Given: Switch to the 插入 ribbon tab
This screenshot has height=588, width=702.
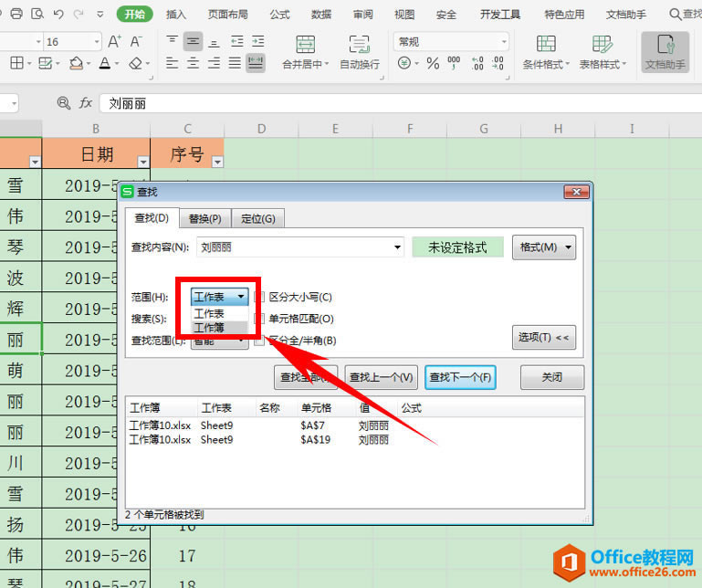Looking at the screenshot, I should (176, 15).
